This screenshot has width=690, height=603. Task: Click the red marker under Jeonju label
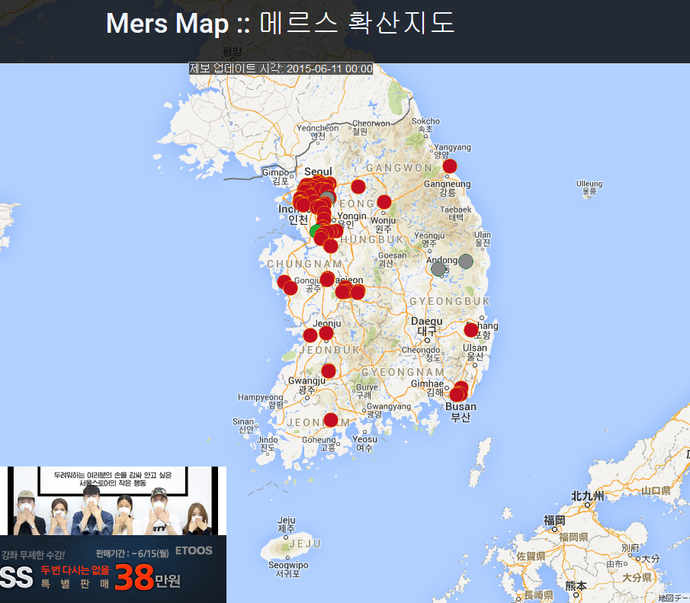[326, 333]
